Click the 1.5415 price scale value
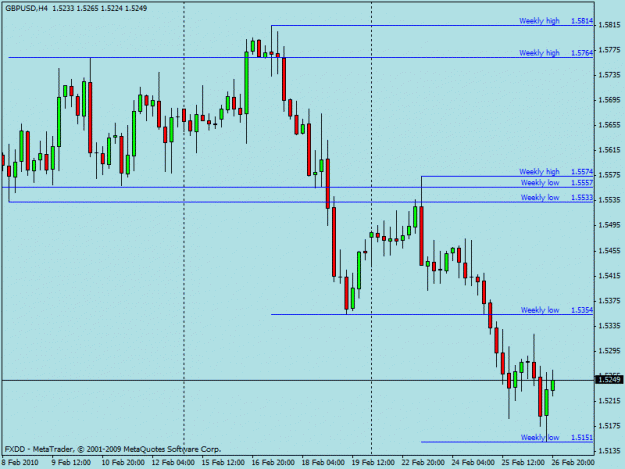Screen dimensions: 625x469 tap(609, 276)
